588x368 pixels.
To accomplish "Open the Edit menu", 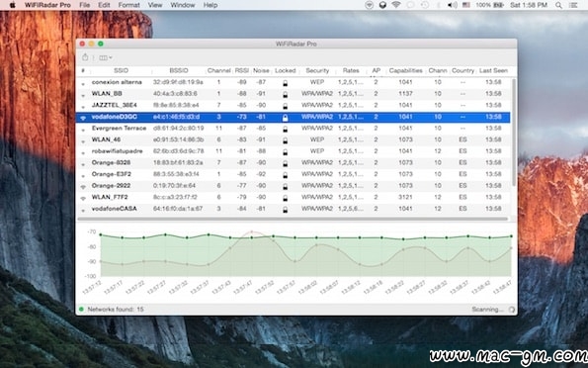I will (x=104, y=5).
